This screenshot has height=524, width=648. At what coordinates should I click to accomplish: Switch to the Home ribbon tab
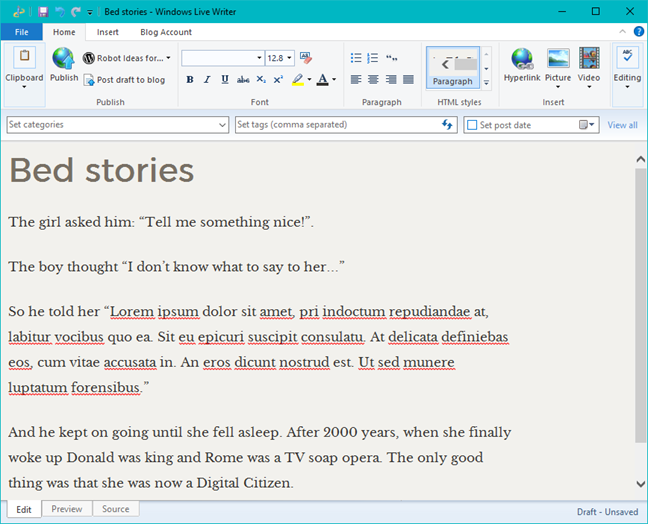[64, 32]
